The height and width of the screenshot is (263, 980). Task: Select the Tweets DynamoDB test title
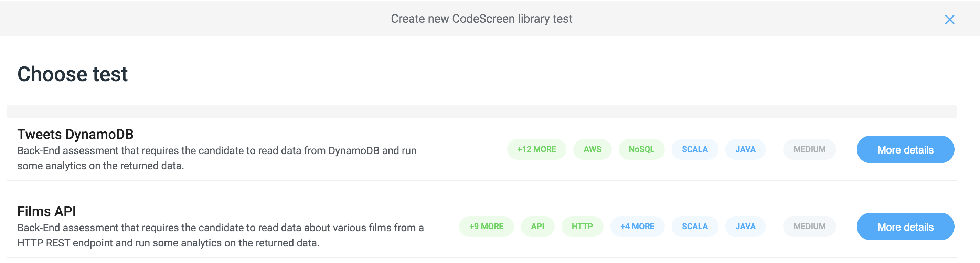coord(75,134)
